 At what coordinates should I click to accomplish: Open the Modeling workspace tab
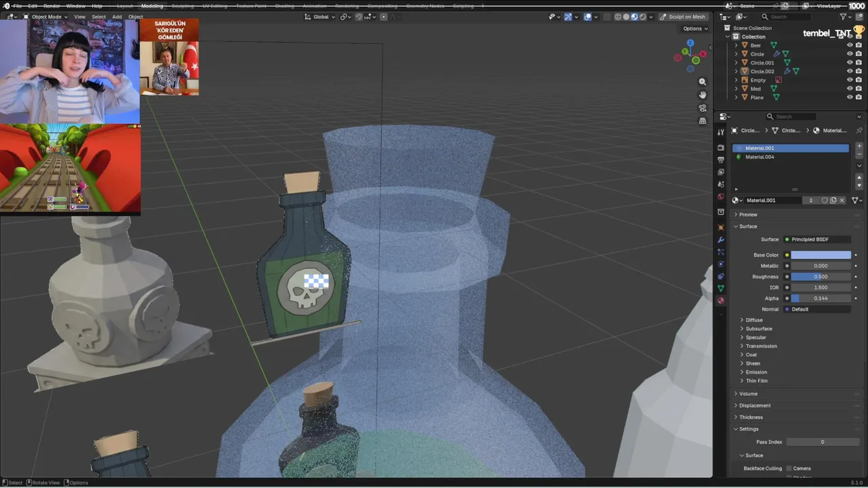(x=152, y=6)
